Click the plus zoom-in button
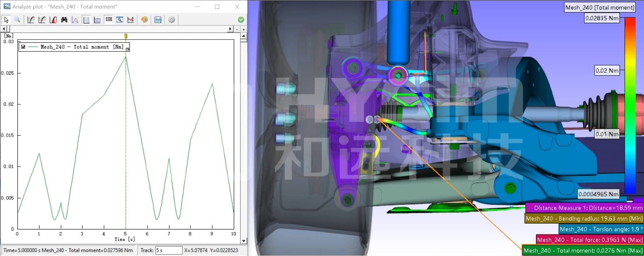This screenshot has width=644, height=256. tap(244, 29)
